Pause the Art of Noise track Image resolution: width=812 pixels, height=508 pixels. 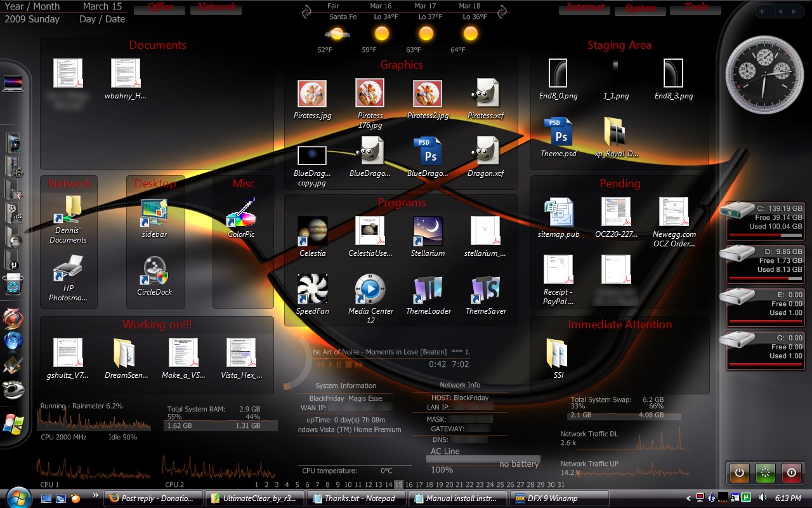pos(339,364)
